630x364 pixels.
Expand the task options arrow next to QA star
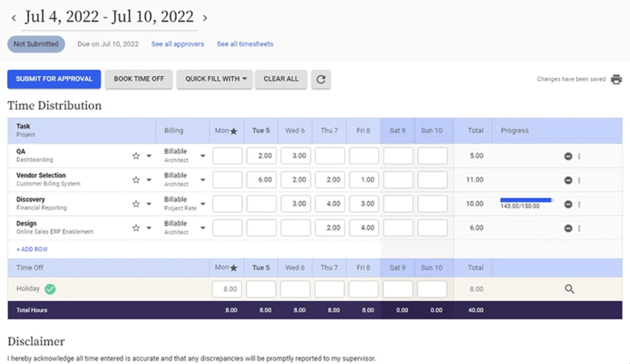149,156
